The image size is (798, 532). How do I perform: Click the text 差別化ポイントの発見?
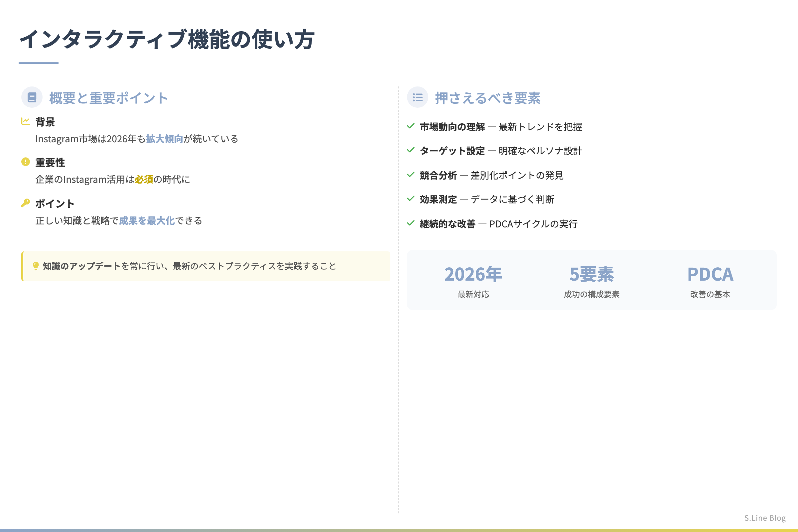517,176
